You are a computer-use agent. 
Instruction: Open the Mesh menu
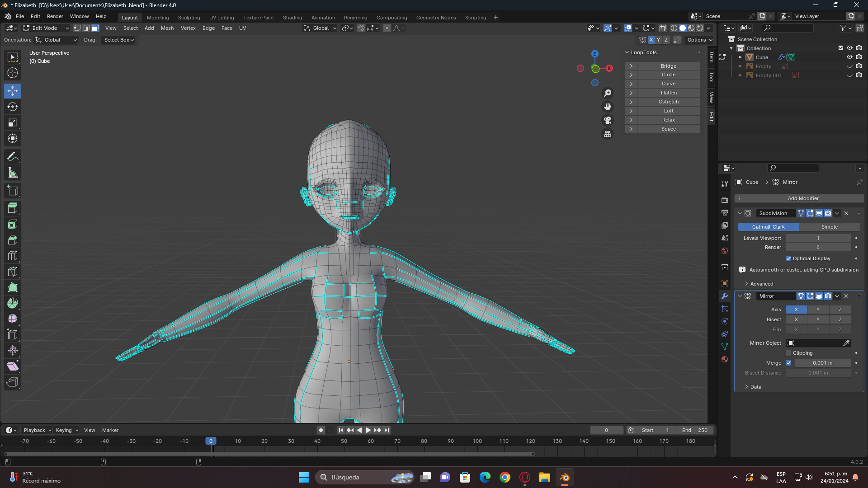[167, 28]
